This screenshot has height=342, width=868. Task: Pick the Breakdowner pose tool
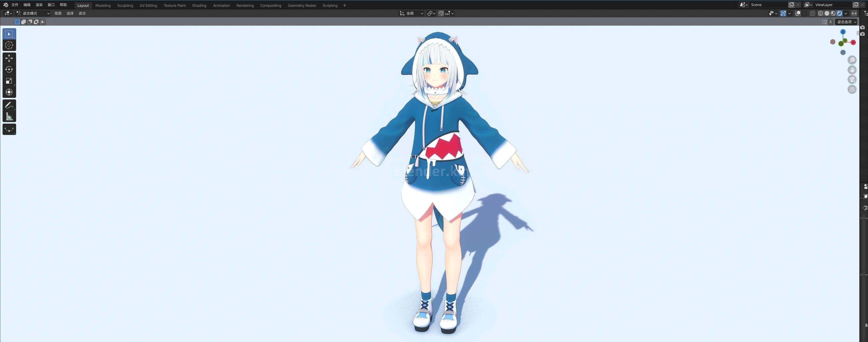coord(9,129)
